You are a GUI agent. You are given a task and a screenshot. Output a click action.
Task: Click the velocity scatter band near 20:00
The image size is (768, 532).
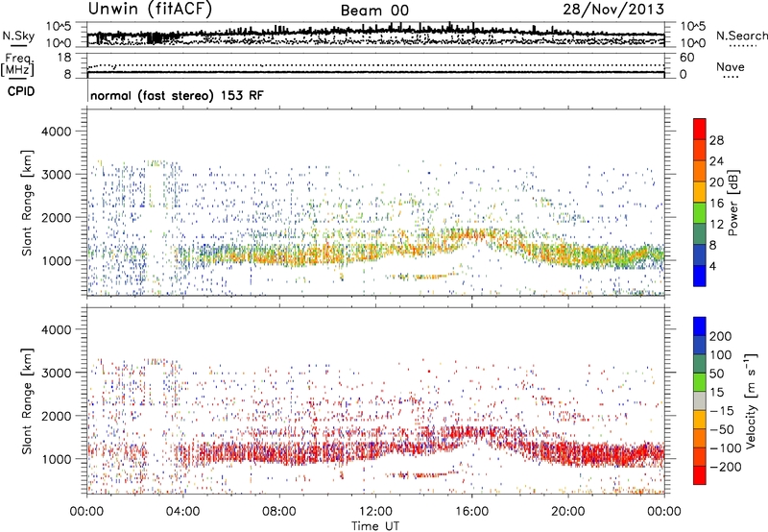point(568,454)
